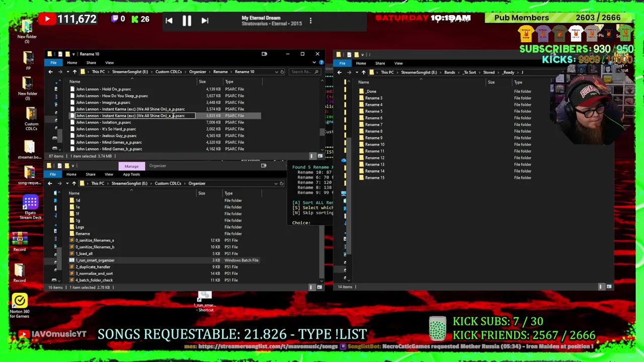Open Share tab in Rename 10 window

(x=91, y=63)
